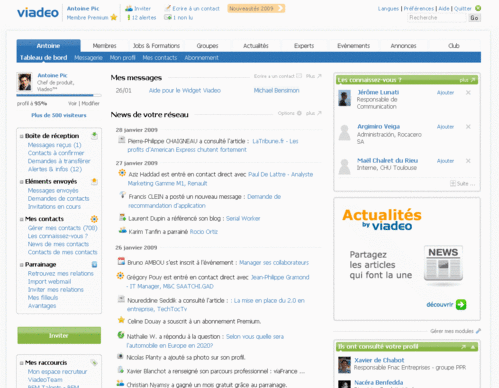Image resolution: width=499 pixels, height=388 pixels.
Task: Open the Aide pour le Widget Viadeo message
Action: pyautogui.click(x=185, y=90)
